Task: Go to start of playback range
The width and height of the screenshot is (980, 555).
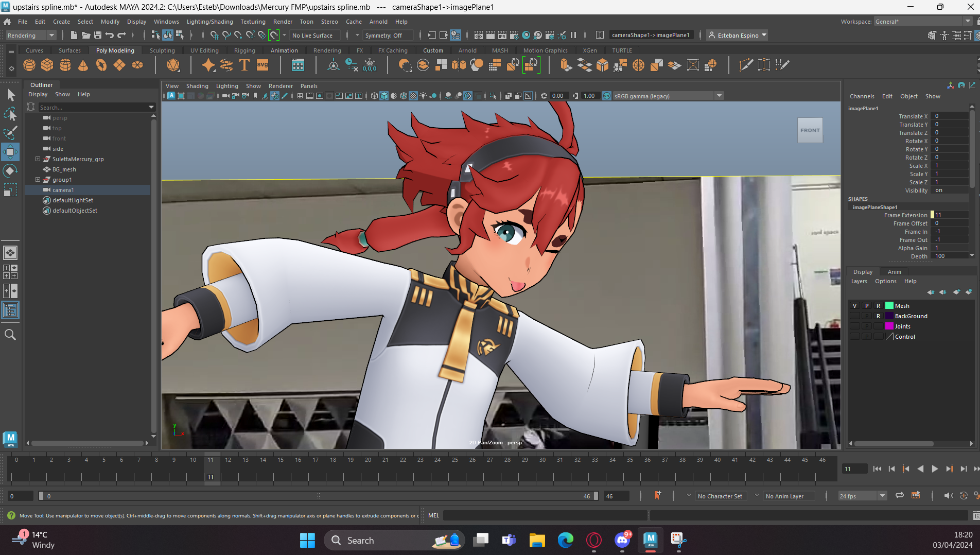Action: [878, 469]
